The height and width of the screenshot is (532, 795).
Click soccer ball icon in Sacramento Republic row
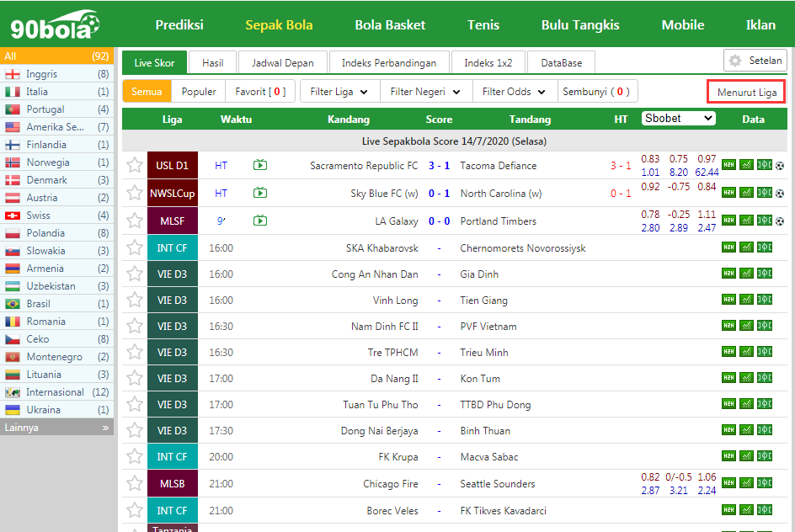[x=780, y=166]
